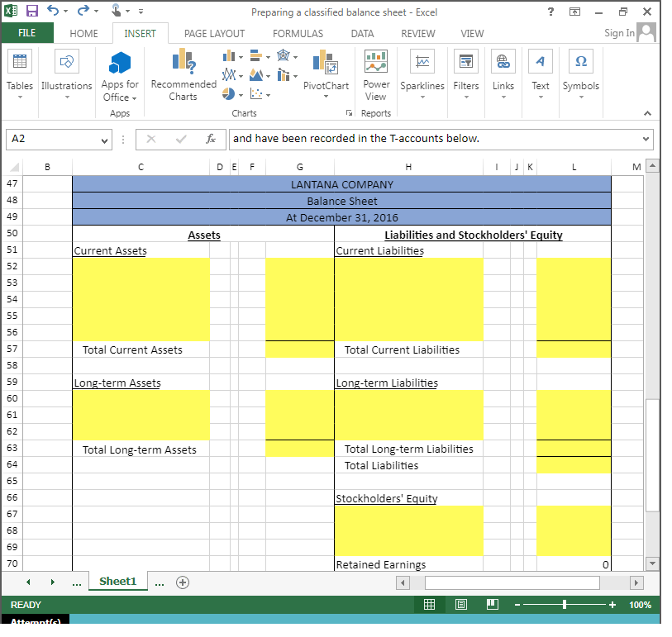Click the Sign In link
The width and height of the screenshot is (672, 637).
pos(619,33)
